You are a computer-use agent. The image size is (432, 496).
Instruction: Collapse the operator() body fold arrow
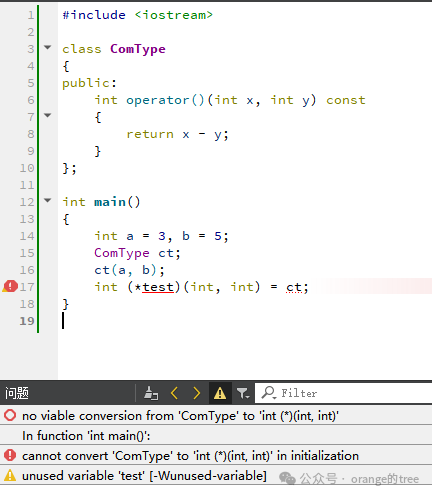tap(48, 115)
